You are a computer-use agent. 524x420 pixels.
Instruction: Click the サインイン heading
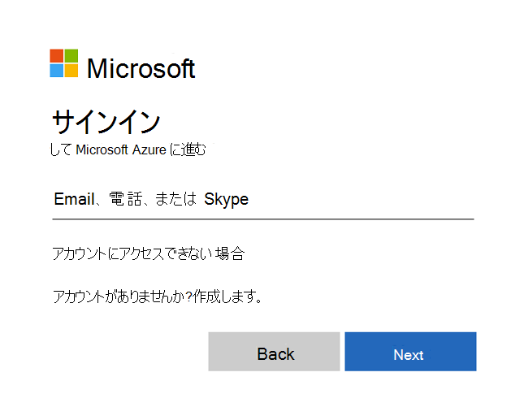point(106,122)
